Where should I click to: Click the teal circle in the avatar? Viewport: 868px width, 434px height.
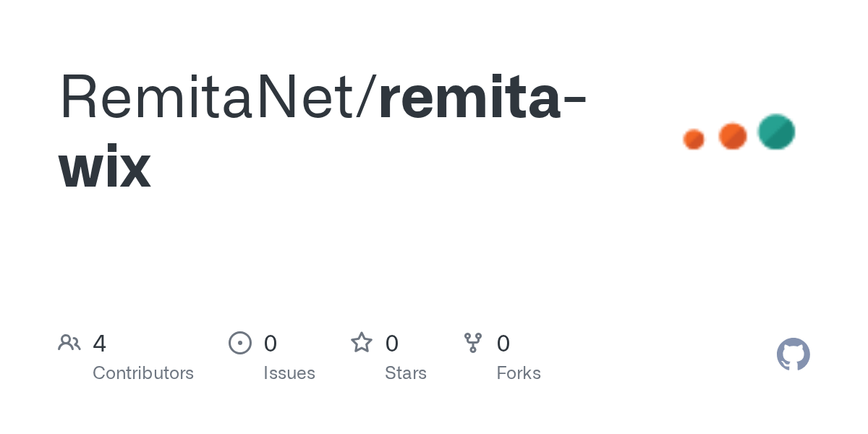[x=776, y=132]
